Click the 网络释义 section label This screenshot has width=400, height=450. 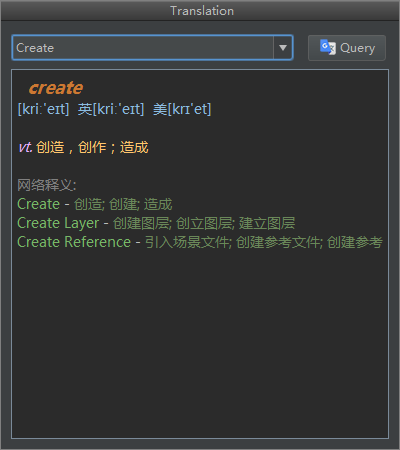[x=47, y=185]
